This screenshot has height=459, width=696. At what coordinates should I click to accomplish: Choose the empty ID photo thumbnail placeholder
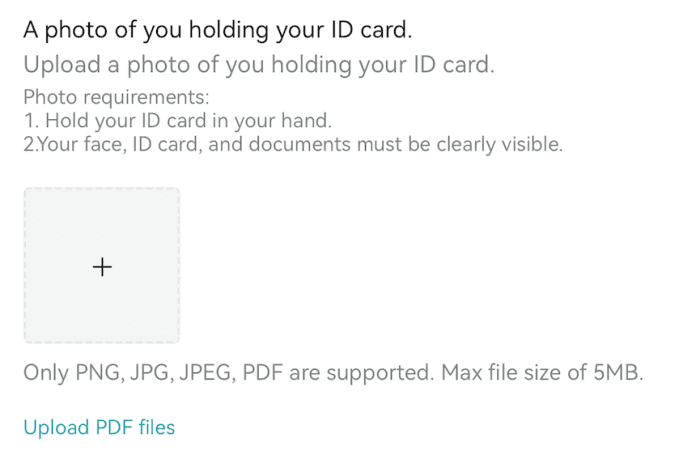(102, 266)
